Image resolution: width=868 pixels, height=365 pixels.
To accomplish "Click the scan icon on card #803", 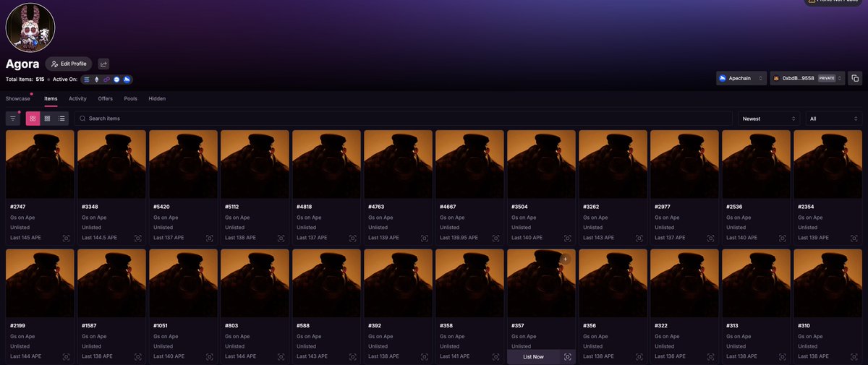I will pos(281,356).
